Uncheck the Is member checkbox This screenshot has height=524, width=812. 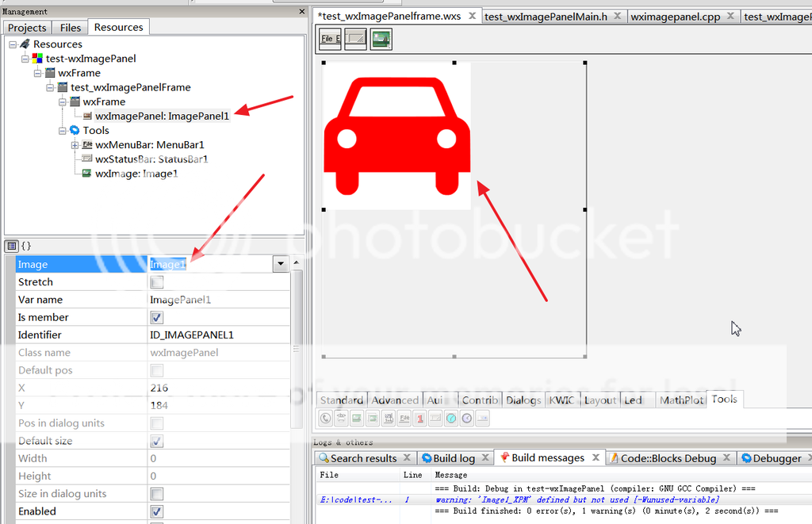157,317
